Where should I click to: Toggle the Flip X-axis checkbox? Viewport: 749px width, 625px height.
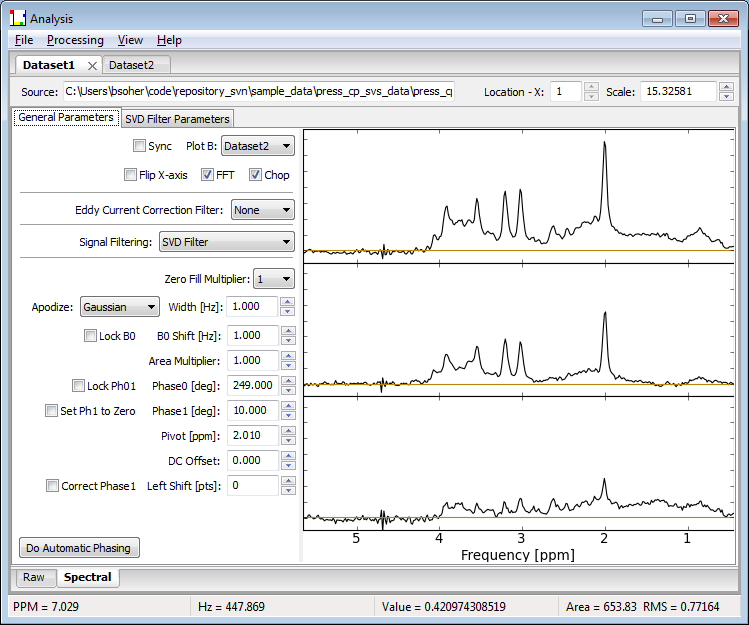(x=130, y=175)
